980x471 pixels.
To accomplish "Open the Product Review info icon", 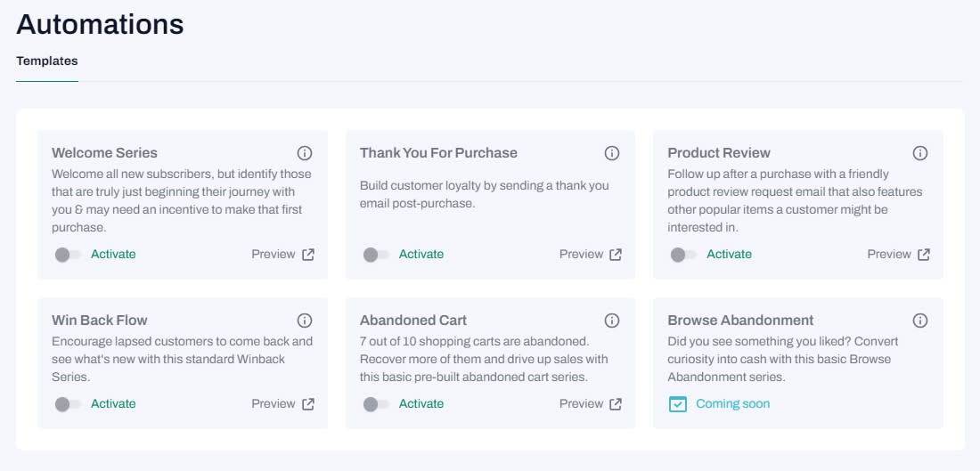I will (x=920, y=153).
